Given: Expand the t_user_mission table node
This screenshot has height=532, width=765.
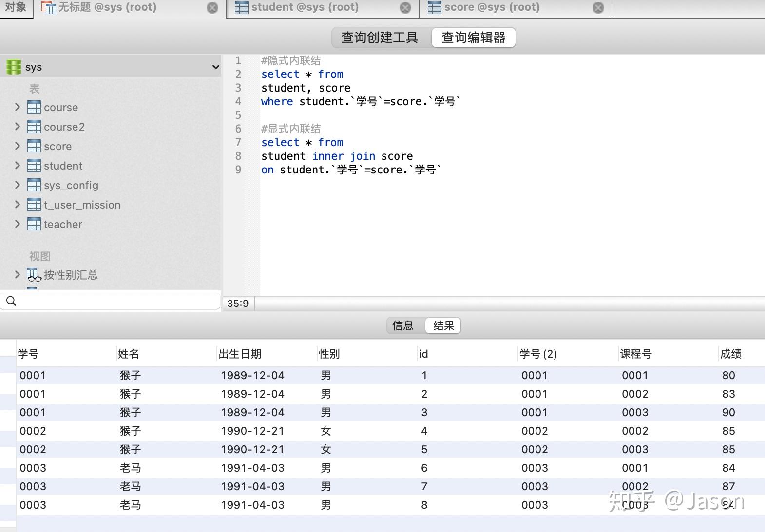Looking at the screenshot, I should [18, 204].
